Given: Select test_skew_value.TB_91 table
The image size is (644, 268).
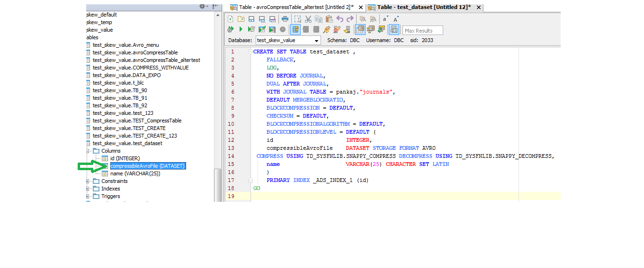Looking at the screenshot, I should click(x=120, y=98).
